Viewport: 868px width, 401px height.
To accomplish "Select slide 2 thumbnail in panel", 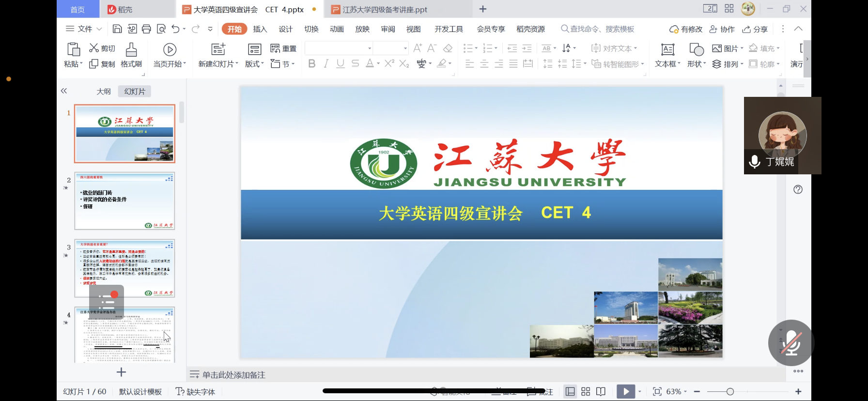I will tap(124, 201).
